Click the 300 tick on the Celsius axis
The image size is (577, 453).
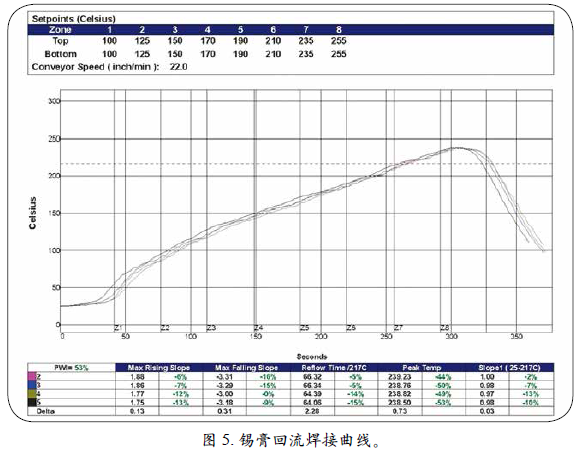coord(54,101)
